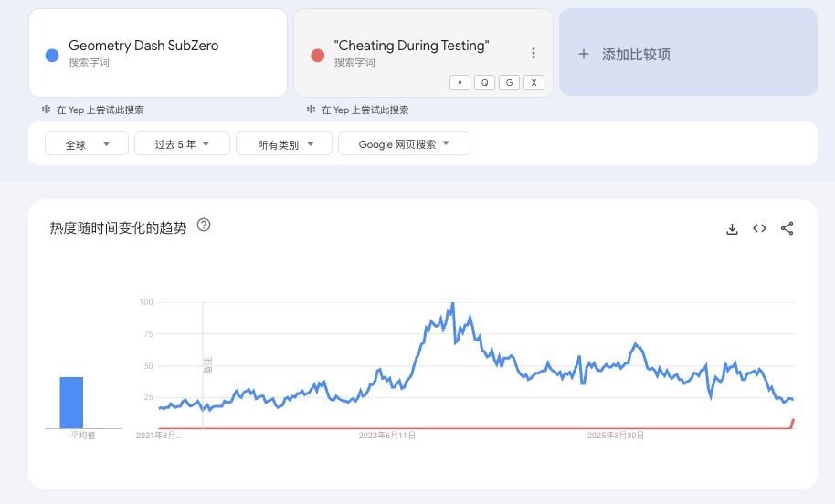Download the interest over time chart data
Viewport: 835px width, 504px height.
tap(732, 229)
